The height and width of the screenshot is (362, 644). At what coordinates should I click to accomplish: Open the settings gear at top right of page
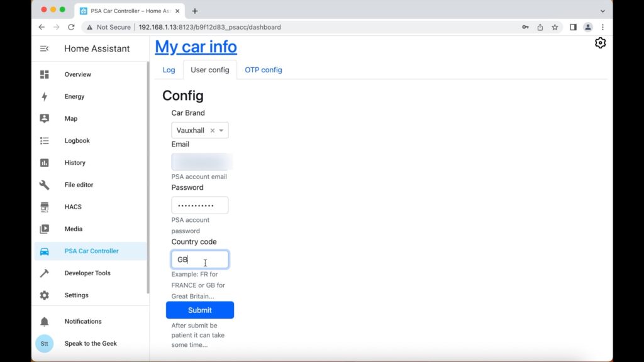click(600, 43)
